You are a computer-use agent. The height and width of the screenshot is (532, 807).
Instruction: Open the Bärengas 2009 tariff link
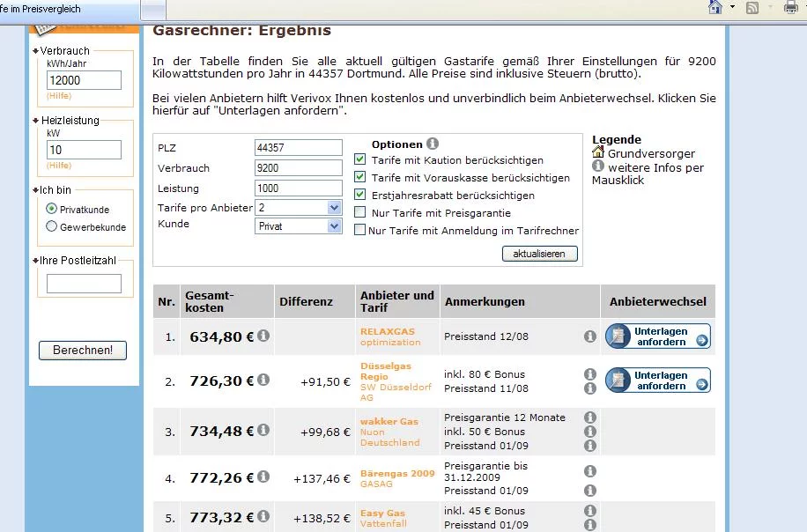(x=397, y=478)
